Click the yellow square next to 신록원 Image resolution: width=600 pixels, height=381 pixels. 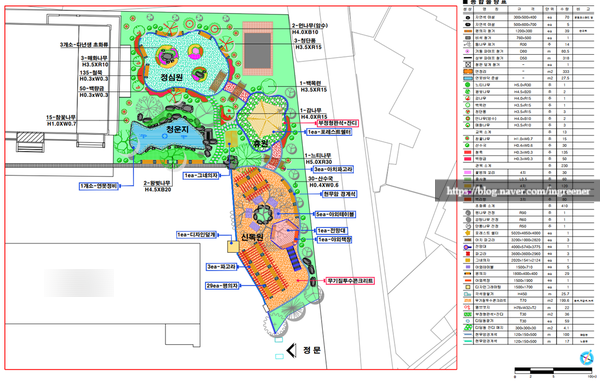(x=233, y=246)
